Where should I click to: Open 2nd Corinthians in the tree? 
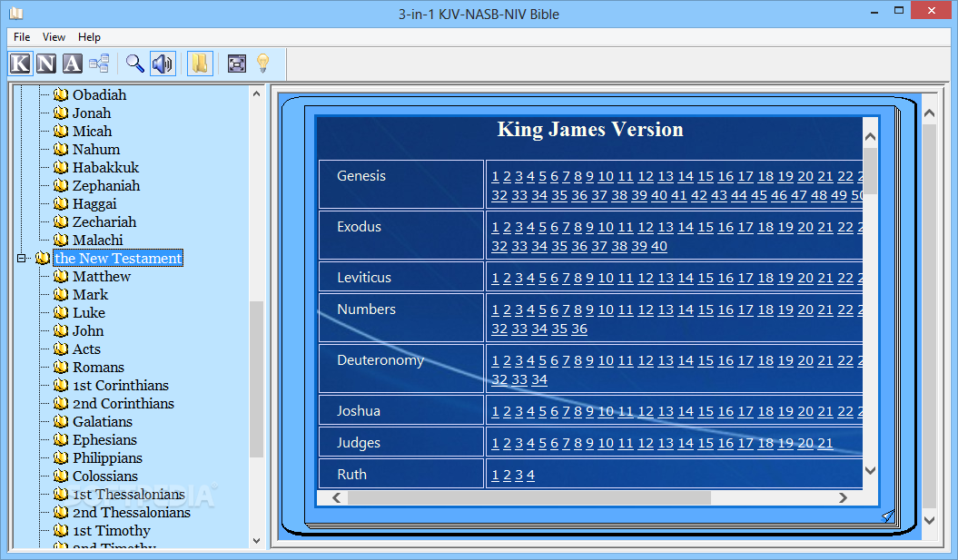[x=123, y=404]
